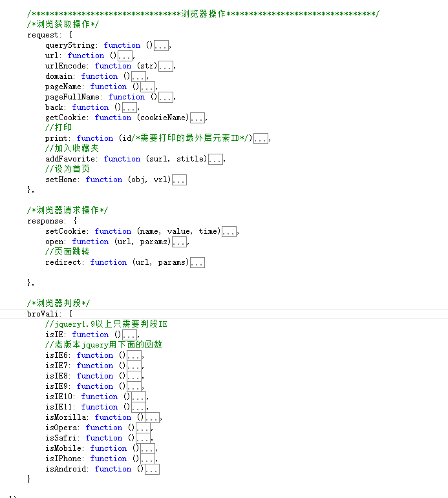Expand collapsed body of redirect function
The image size is (448, 498).
coord(197,263)
